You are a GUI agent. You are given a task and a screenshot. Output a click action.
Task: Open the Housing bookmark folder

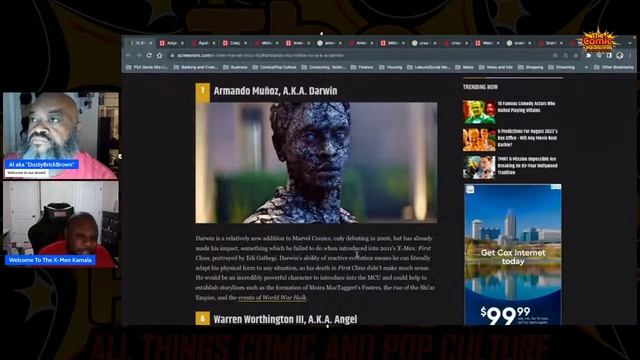[391, 67]
